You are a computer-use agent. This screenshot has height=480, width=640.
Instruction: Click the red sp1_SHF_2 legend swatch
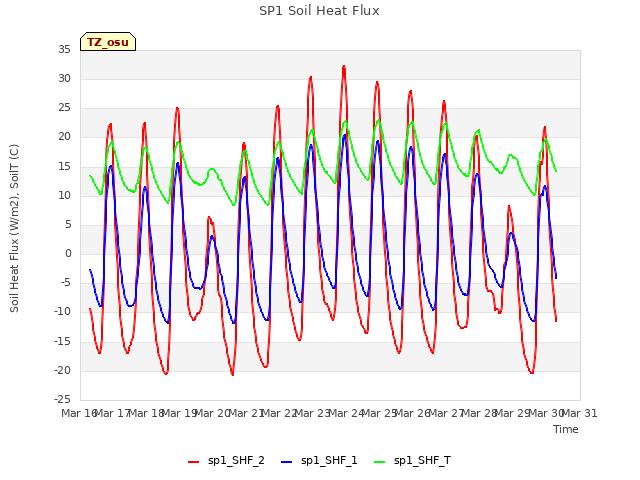tap(193, 462)
